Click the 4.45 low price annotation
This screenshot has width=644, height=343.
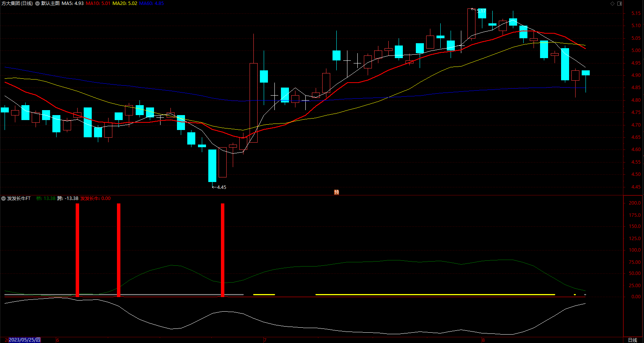tap(221, 187)
